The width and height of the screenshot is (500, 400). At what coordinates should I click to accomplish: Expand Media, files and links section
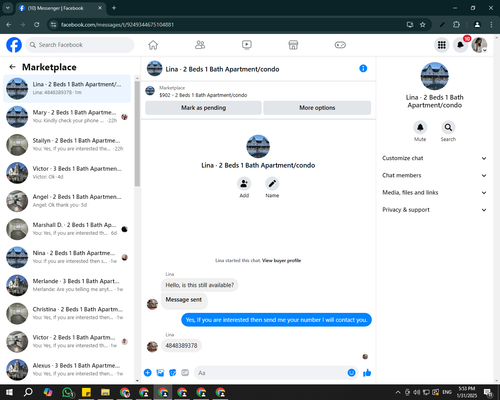point(434,193)
